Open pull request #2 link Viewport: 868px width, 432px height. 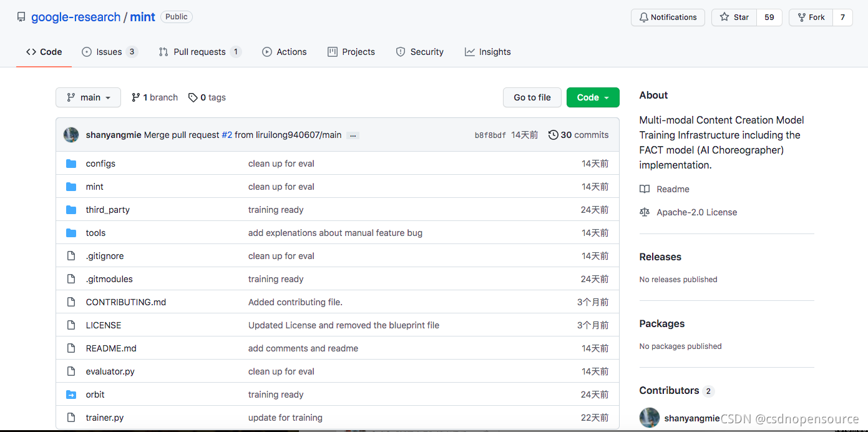coord(227,135)
